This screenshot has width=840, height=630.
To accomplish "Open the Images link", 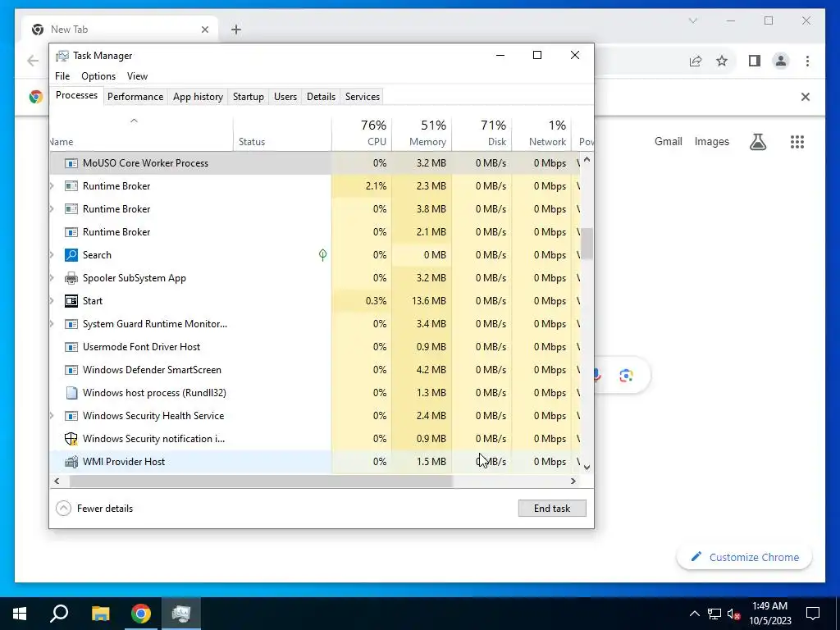I will click(x=711, y=141).
